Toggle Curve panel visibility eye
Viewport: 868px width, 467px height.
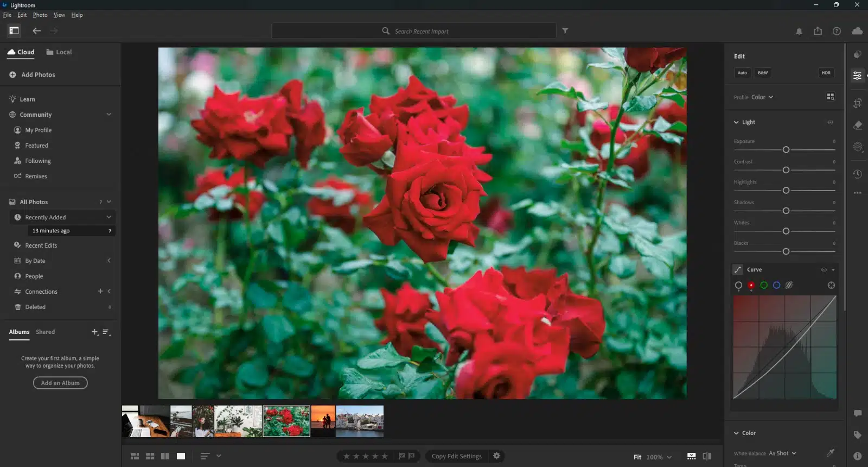click(824, 270)
